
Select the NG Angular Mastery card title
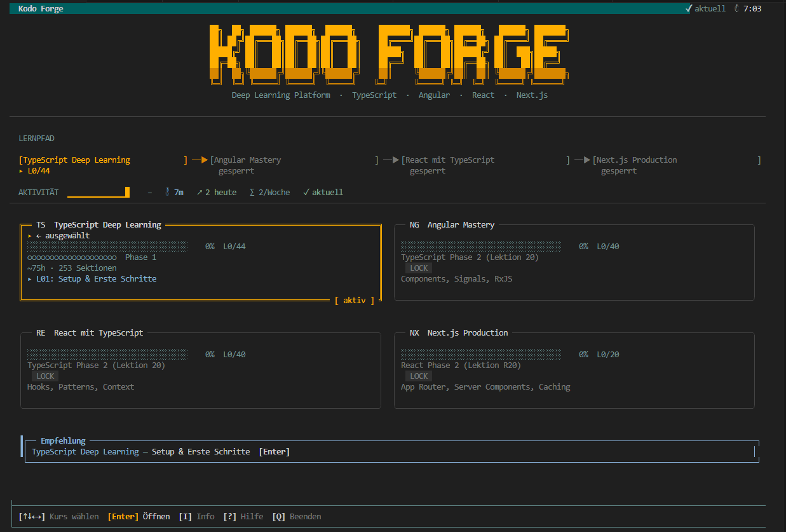pyautogui.click(x=452, y=225)
